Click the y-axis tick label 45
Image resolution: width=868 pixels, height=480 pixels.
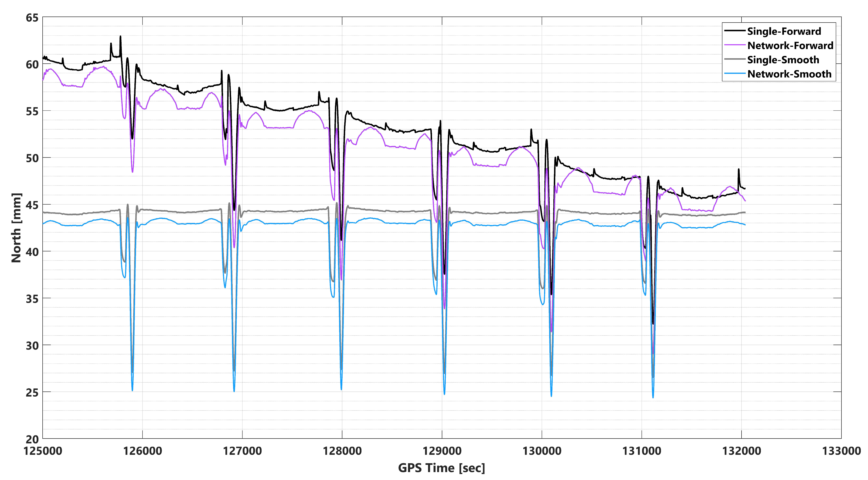click(x=32, y=205)
